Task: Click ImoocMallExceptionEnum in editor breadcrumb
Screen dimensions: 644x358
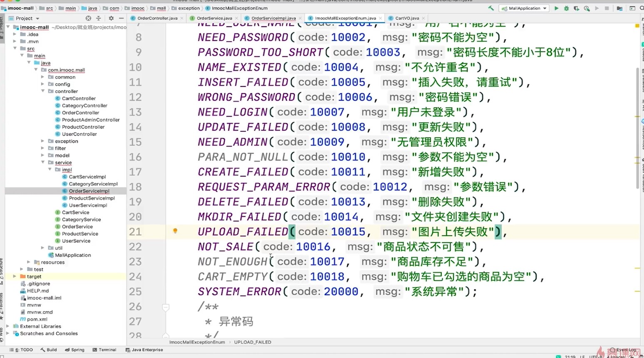Action: pyautogui.click(x=197, y=342)
